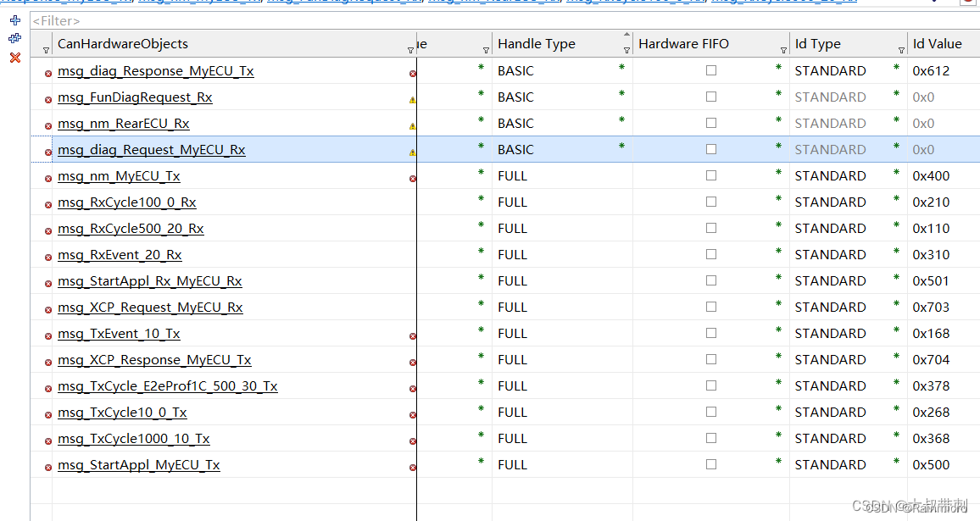Toggle Hardware FIFO for msg_RxEvent_20_Rx
980x521 pixels.
(x=711, y=254)
